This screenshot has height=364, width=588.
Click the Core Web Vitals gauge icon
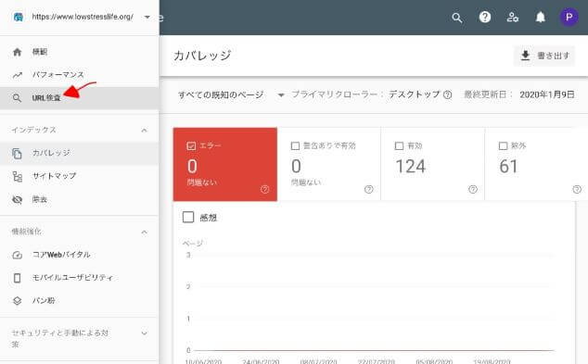coord(18,255)
